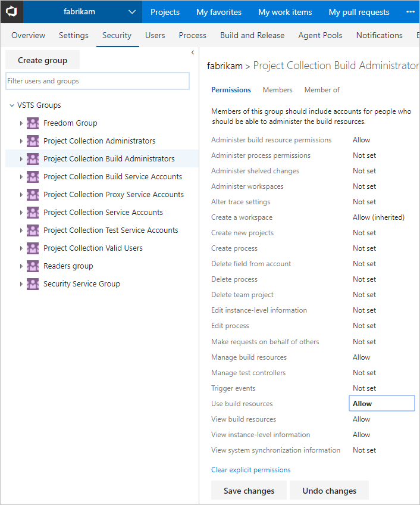Screen dimensions: 420x505
Task: Click the 'Clear explicit permissions' link
Action: (x=250, y=469)
